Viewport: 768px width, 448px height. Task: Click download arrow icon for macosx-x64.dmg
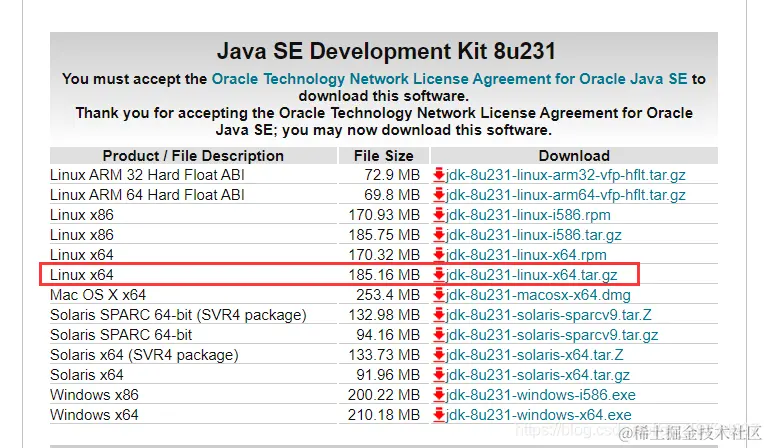[x=439, y=295]
